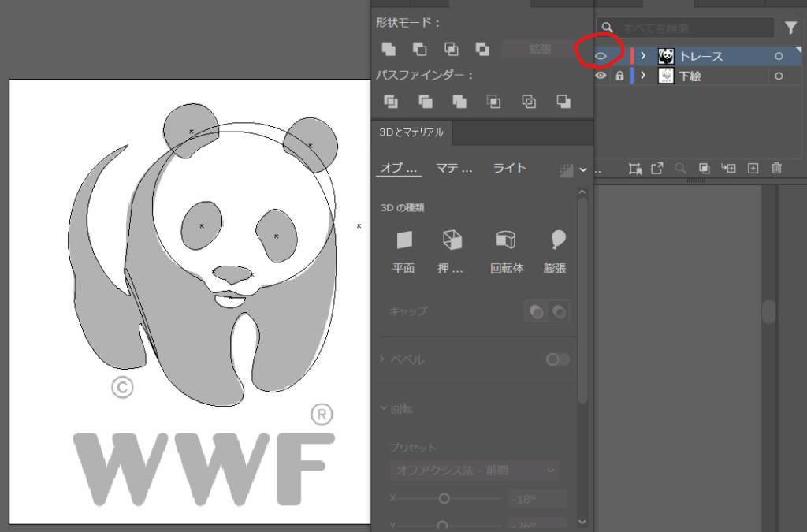This screenshot has height=532, width=807.
Task: Hide the トレース layer via eye icon
Action: (601, 56)
